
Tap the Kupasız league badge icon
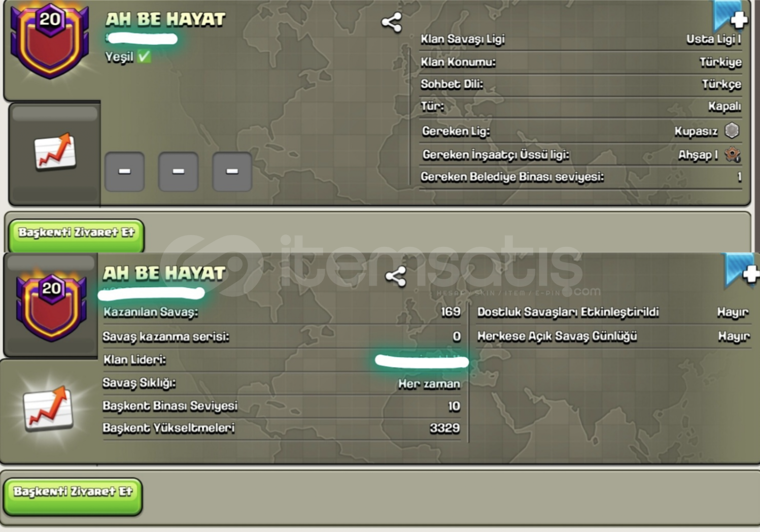732,131
